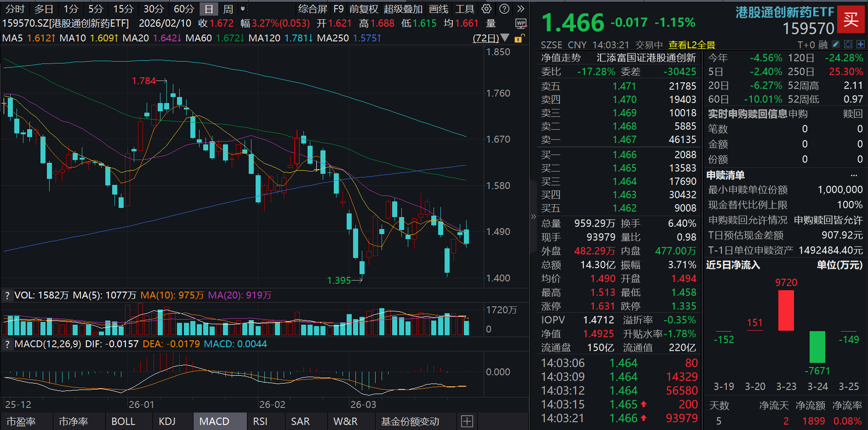Switch to the KDJ indicator tab
Viewport: 868px width, 430px height.
[x=167, y=421]
